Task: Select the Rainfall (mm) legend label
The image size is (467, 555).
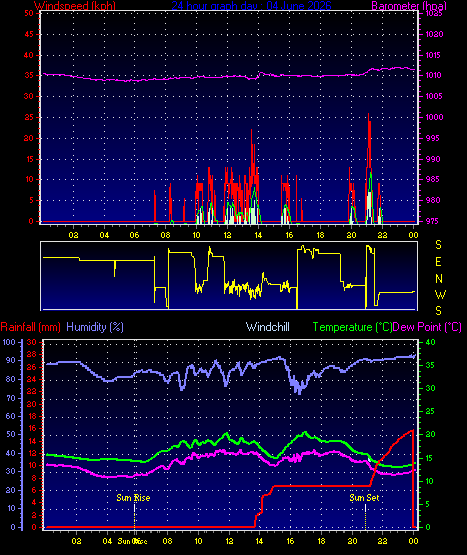Action: [30, 327]
